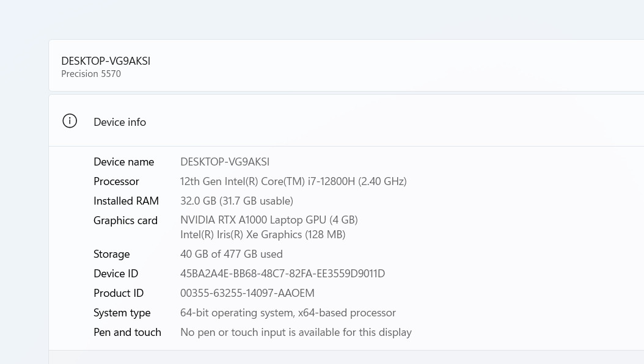Click the Installed RAM label

click(126, 201)
